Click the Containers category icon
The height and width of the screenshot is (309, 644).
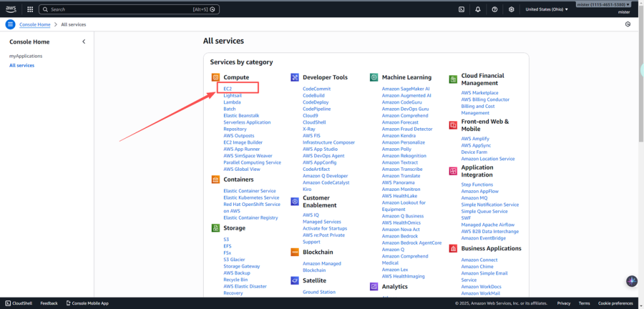coord(216,180)
